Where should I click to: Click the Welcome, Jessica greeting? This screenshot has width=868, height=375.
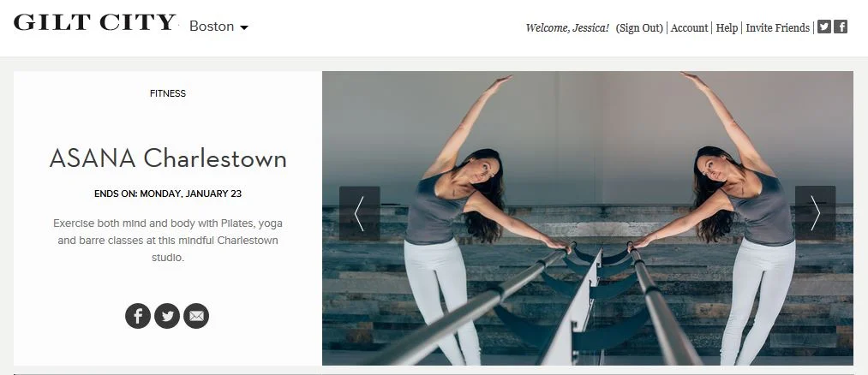(567, 27)
